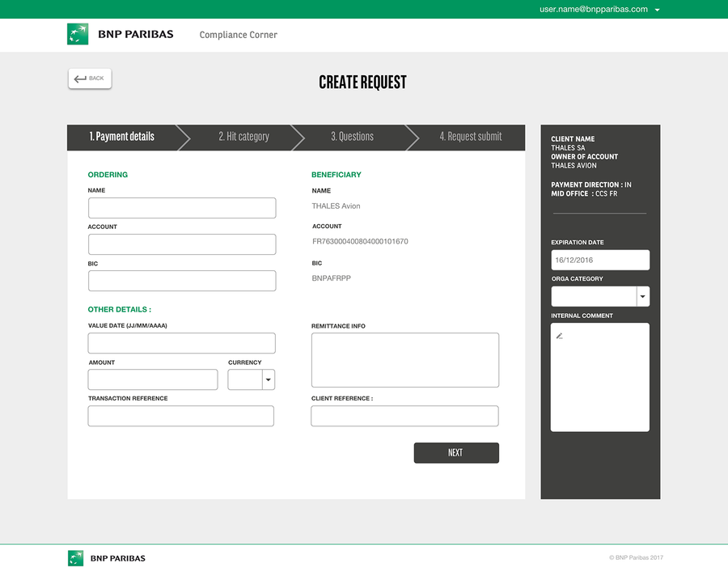This screenshot has height=572, width=728.
Task: Open the Compliance Corner link
Action: point(239,35)
